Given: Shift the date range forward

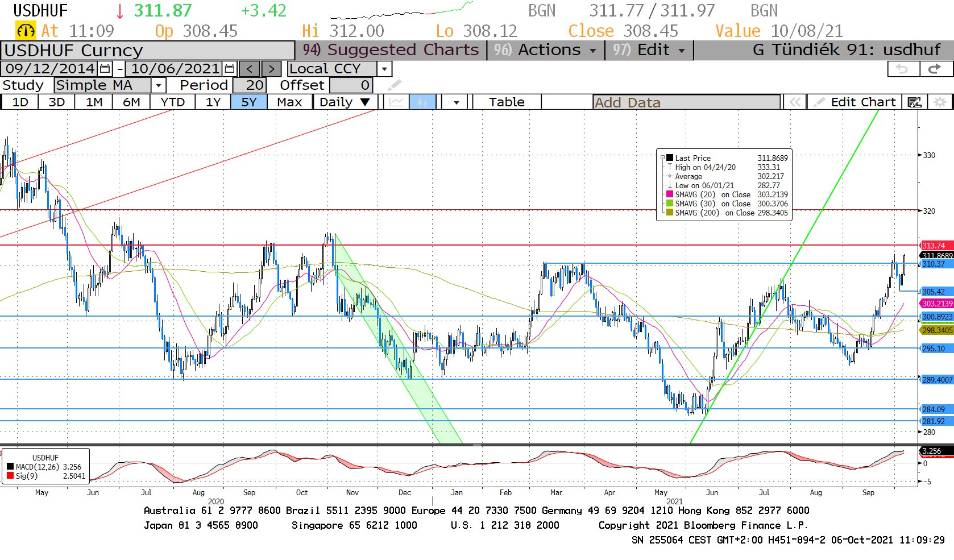Looking at the screenshot, I should coord(271,69).
